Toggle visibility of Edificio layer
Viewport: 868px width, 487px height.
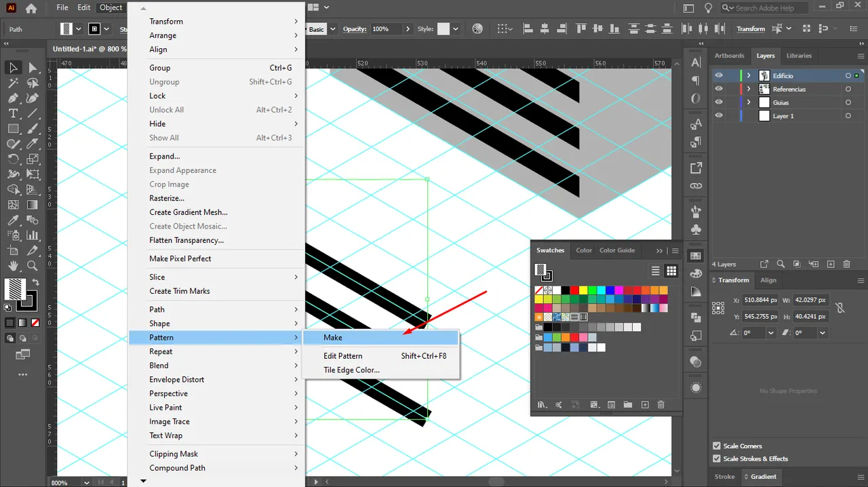point(719,76)
